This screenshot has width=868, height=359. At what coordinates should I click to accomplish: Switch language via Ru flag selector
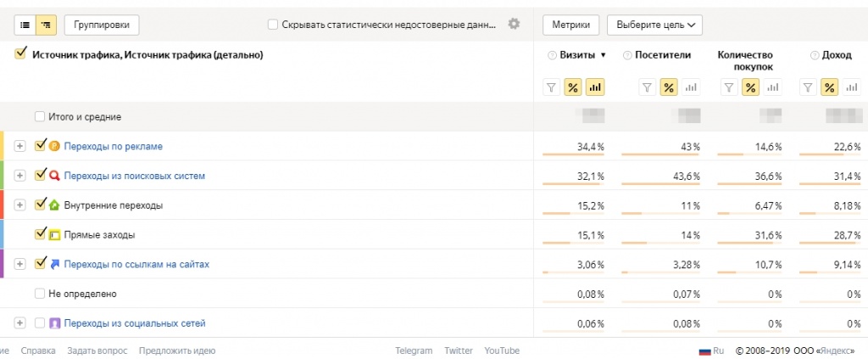[711, 351]
